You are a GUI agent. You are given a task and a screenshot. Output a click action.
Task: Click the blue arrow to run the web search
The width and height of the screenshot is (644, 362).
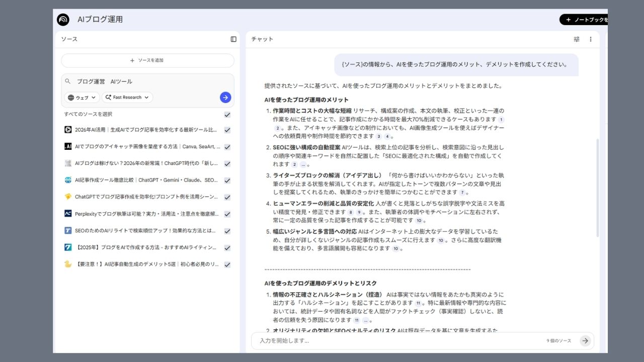point(225,98)
